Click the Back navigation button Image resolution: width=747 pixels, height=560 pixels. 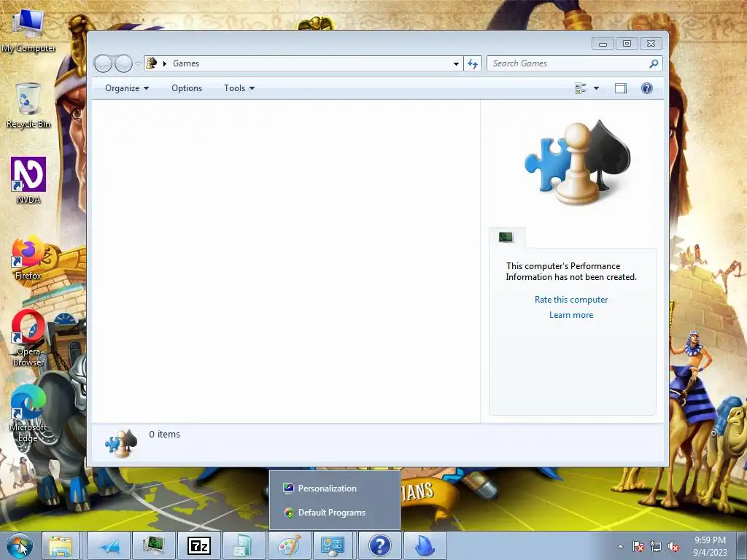click(x=103, y=63)
